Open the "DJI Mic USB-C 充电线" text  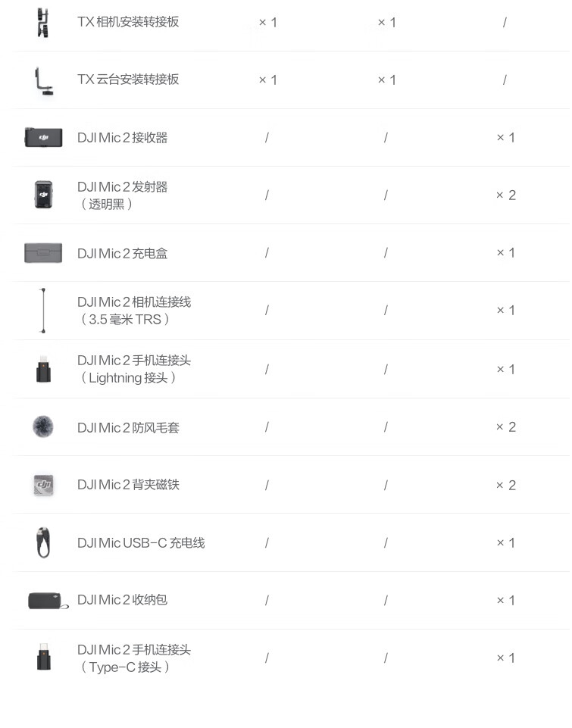(141, 543)
